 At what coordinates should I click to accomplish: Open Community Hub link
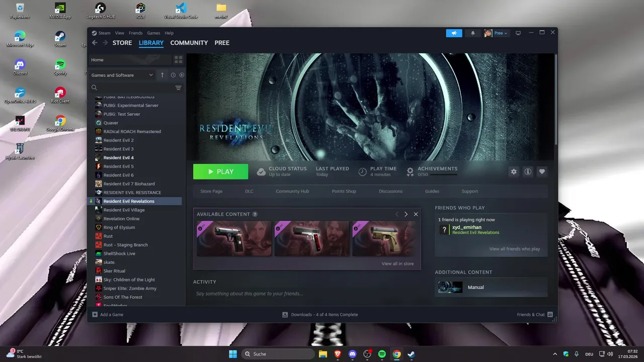[292, 191]
